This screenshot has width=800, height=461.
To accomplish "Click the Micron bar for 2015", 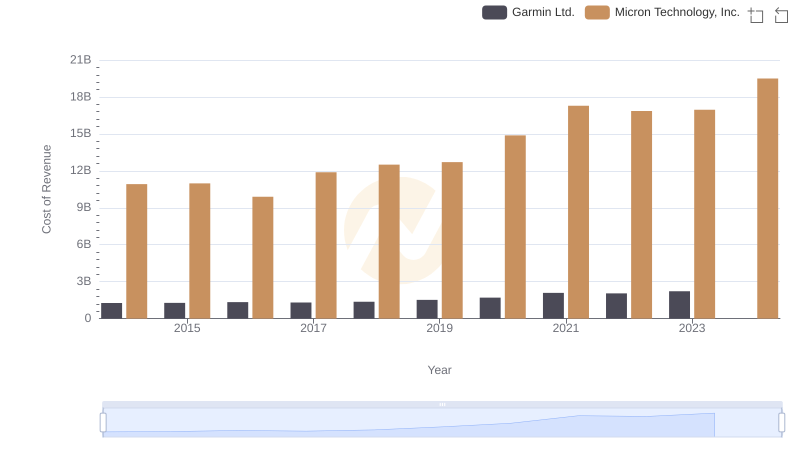I will tap(199, 251).
